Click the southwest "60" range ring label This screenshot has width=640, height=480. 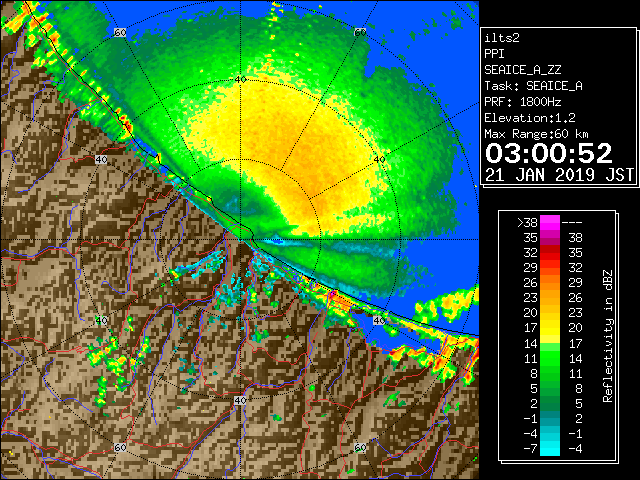coord(120,448)
